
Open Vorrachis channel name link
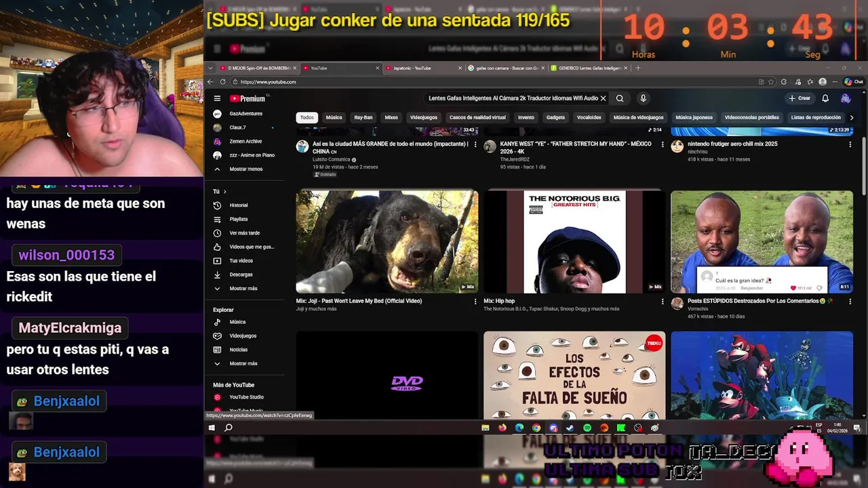click(x=698, y=309)
